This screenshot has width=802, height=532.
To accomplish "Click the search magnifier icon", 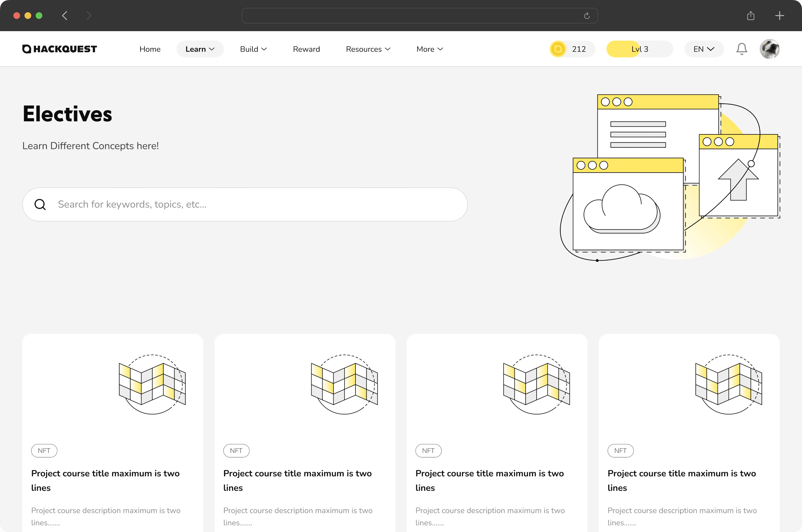I will 40,205.
